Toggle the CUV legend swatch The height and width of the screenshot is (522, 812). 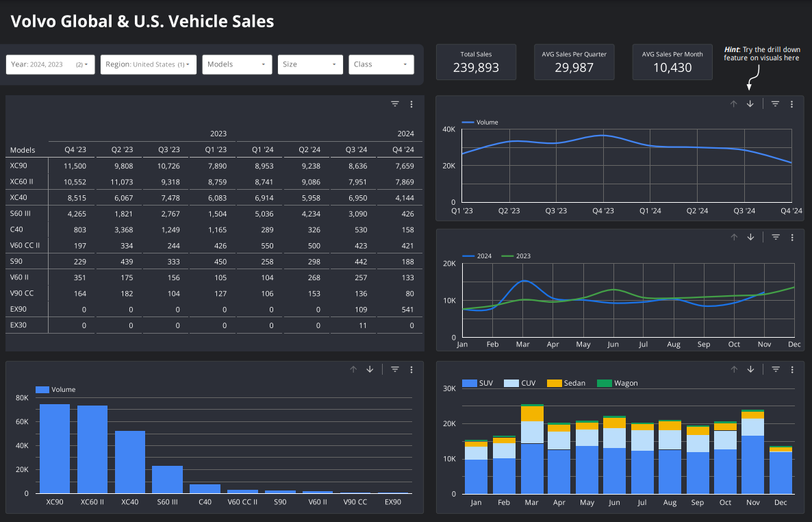click(511, 384)
